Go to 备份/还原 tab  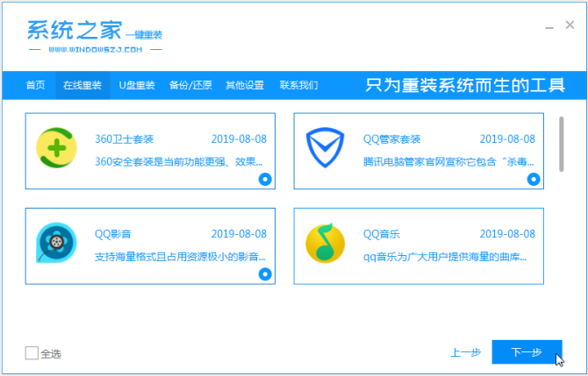point(190,85)
